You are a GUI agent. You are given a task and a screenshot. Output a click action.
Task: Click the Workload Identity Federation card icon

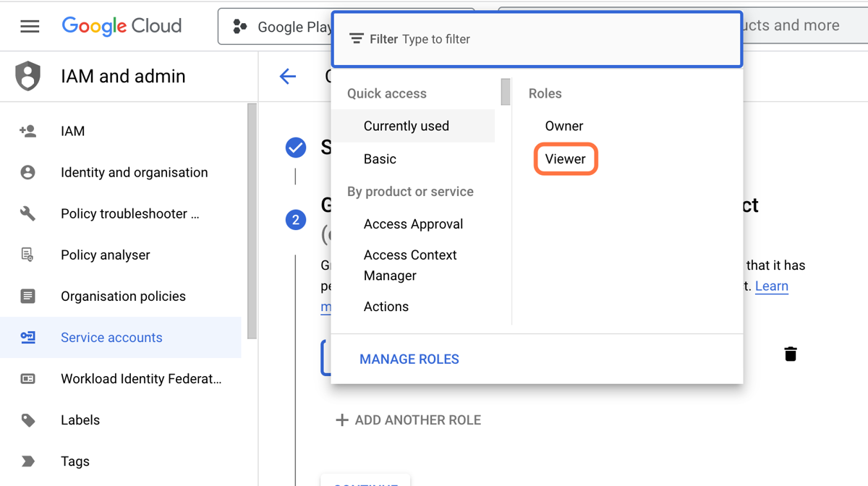(x=28, y=378)
